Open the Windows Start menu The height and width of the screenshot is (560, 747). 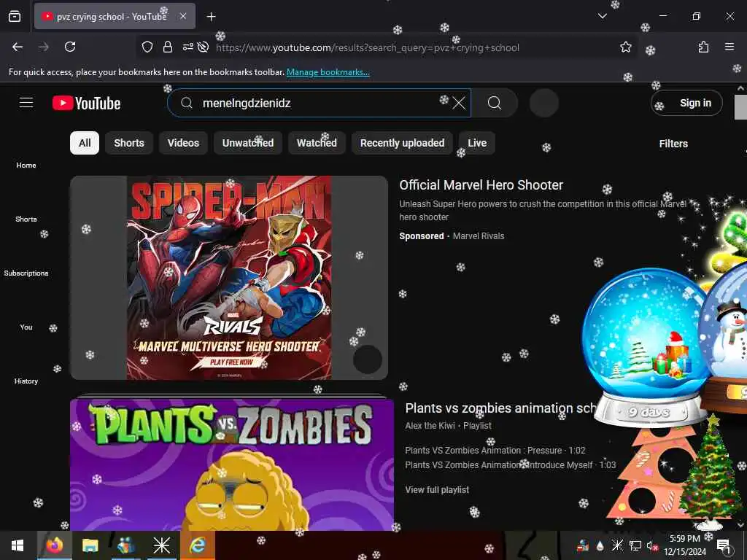click(18, 545)
